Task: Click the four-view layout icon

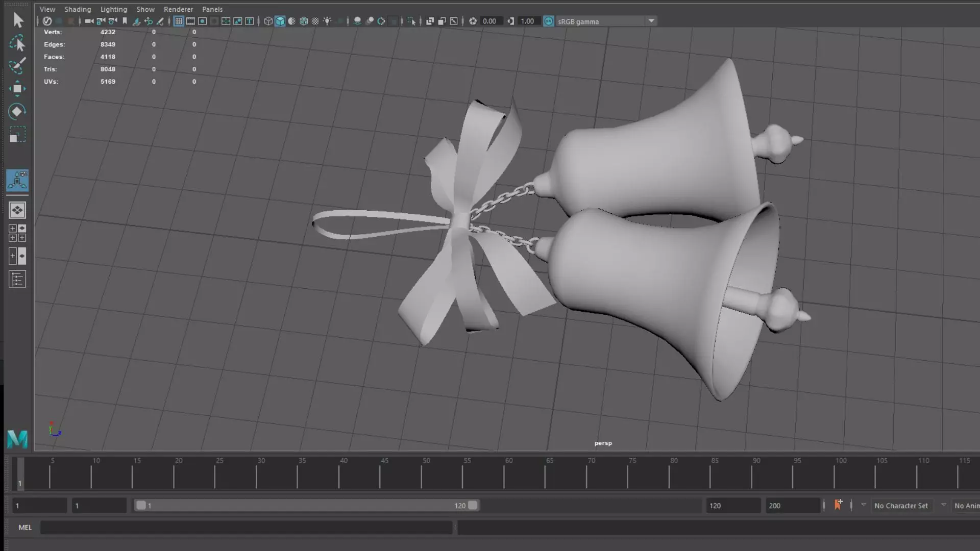Action: pos(17,233)
